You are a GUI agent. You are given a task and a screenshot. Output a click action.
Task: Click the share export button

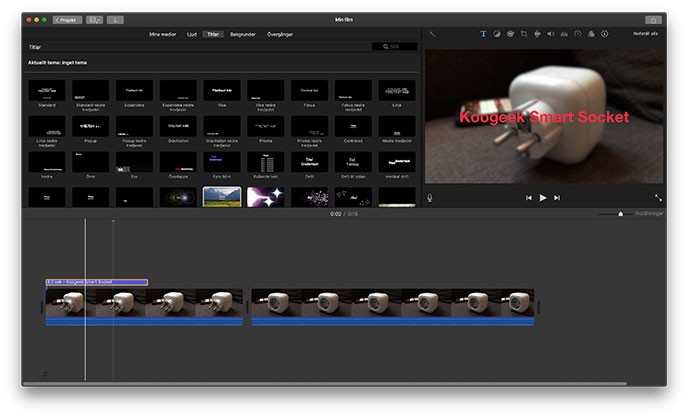point(653,20)
